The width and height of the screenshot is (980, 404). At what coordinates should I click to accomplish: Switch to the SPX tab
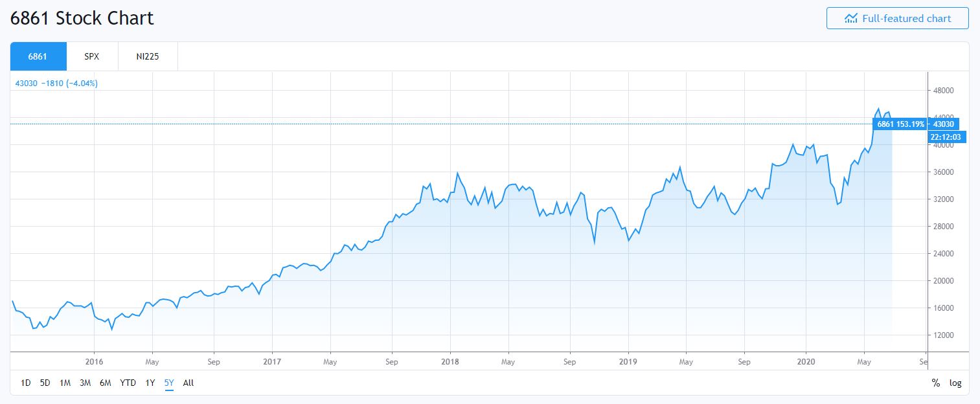point(92,56)
